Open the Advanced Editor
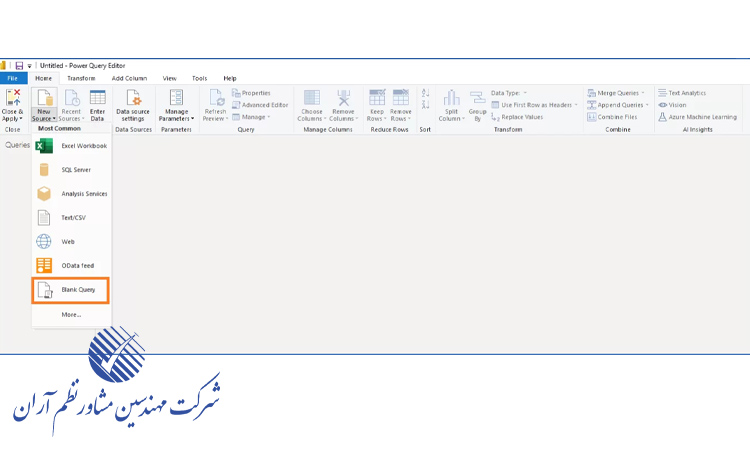The image size is (750, 450). [260, 105]
